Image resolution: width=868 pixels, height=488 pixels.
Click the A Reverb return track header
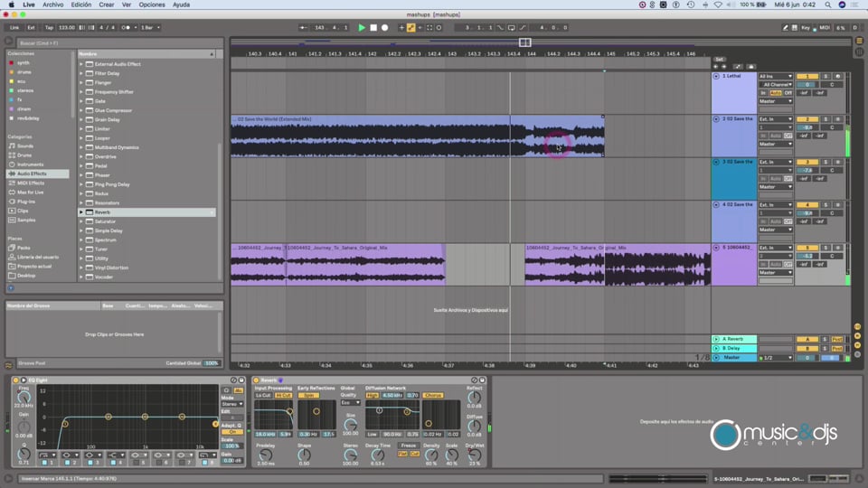coord(734,339)
